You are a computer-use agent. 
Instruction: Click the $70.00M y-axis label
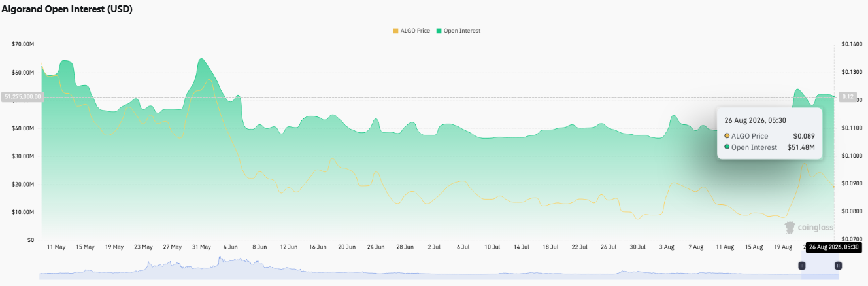pos(23,44)
